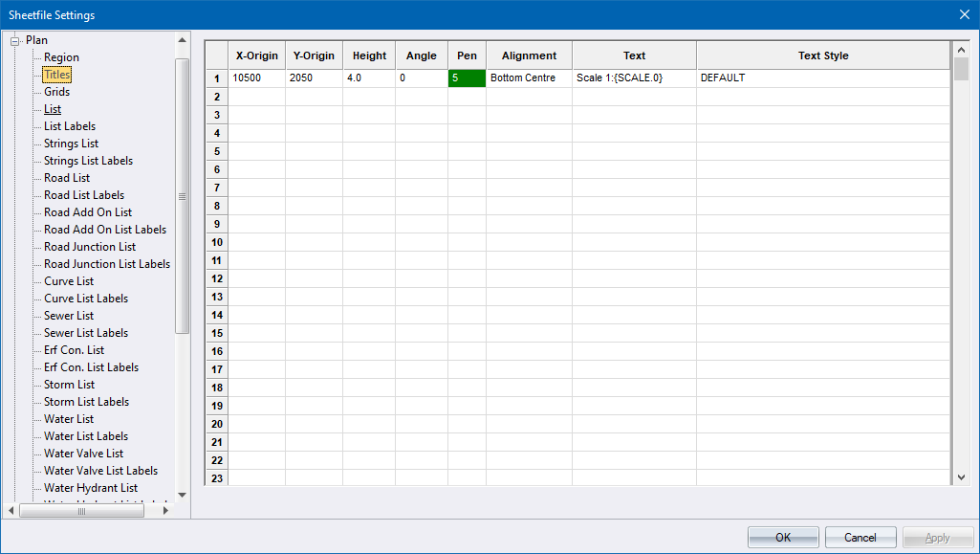Open Road Junction List item
Viewport: 980px width, 554px height.
[90, 247]
